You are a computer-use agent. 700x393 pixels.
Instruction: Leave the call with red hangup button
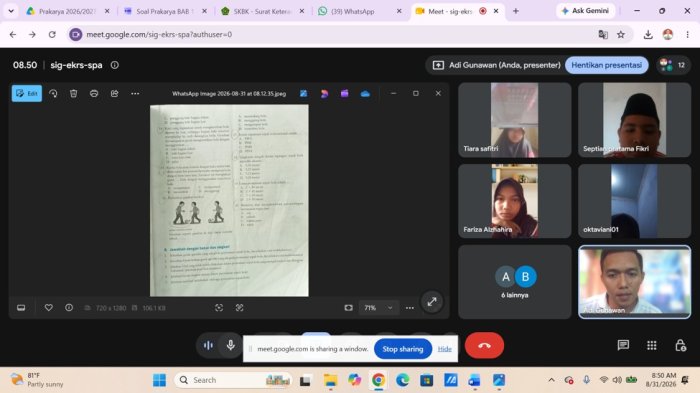[x=484, y=345]
